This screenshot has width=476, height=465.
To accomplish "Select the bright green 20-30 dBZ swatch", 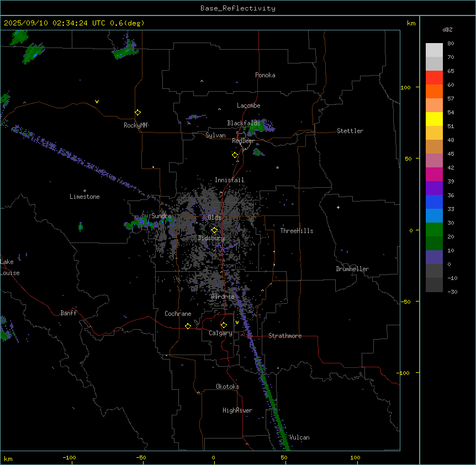I will coord(434,230).
